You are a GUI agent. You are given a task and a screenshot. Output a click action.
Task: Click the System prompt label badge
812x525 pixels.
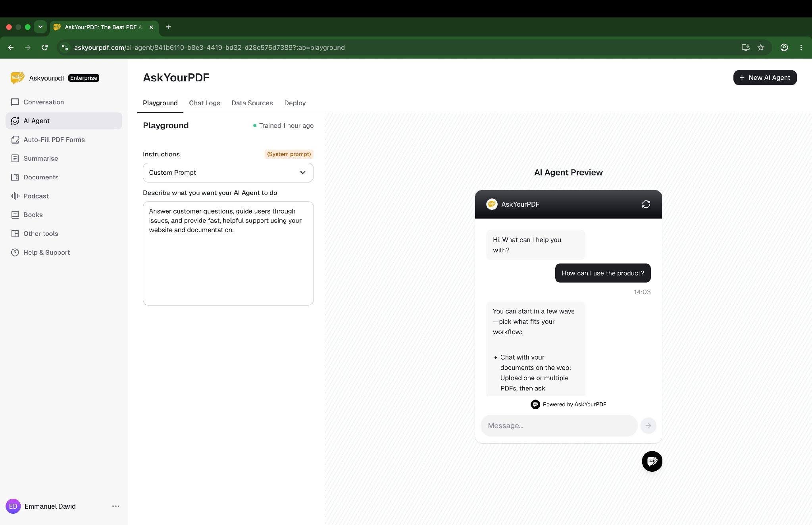tap(289, 154)
